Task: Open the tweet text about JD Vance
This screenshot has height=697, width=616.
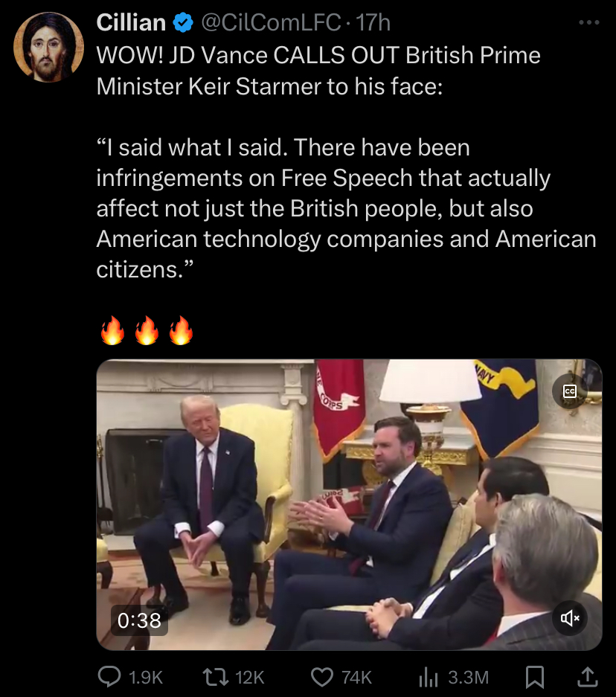Action: 346,163
